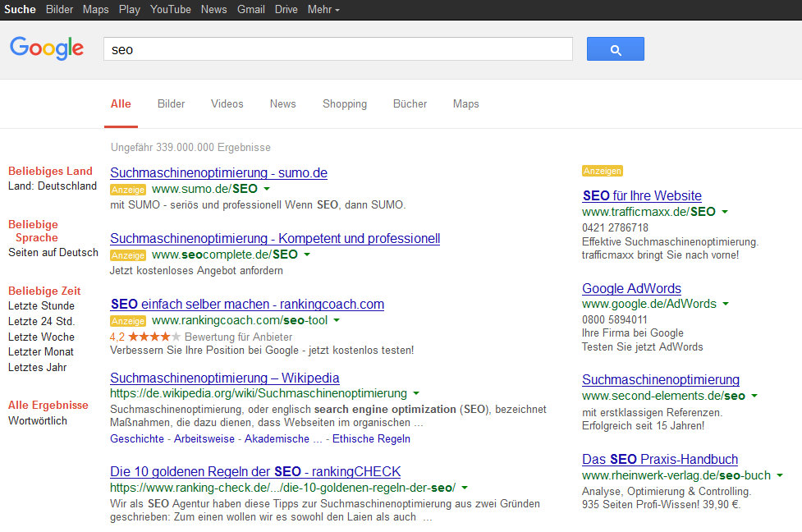Click the phone number 0800 5894011
The width and height of the screenshot is (802, 532).
point(614,319)
